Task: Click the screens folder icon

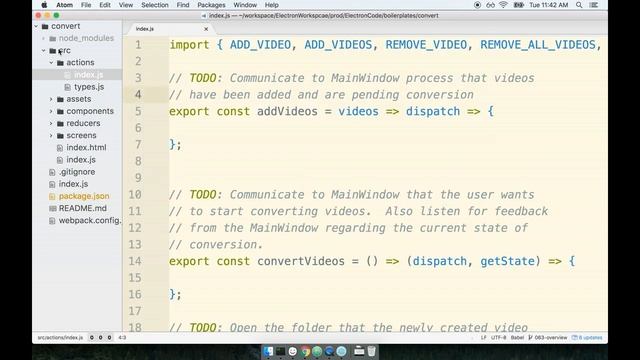Action: coord(60,136)
